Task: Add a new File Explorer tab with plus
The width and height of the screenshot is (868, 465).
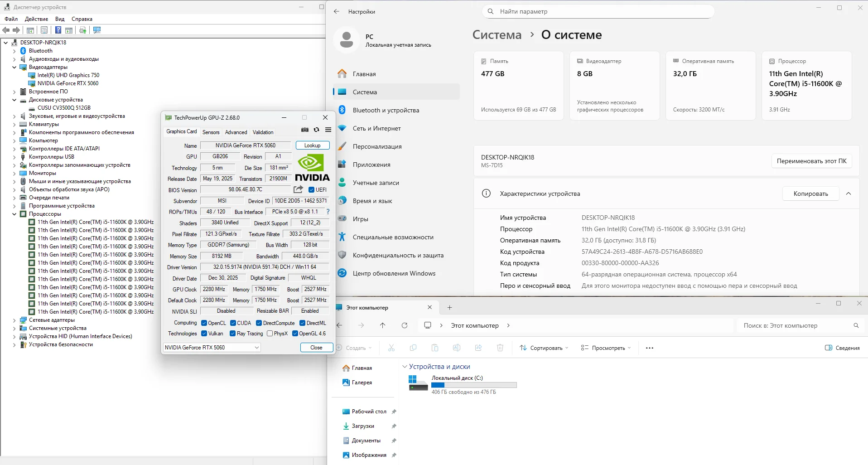Action: point(449,308)
